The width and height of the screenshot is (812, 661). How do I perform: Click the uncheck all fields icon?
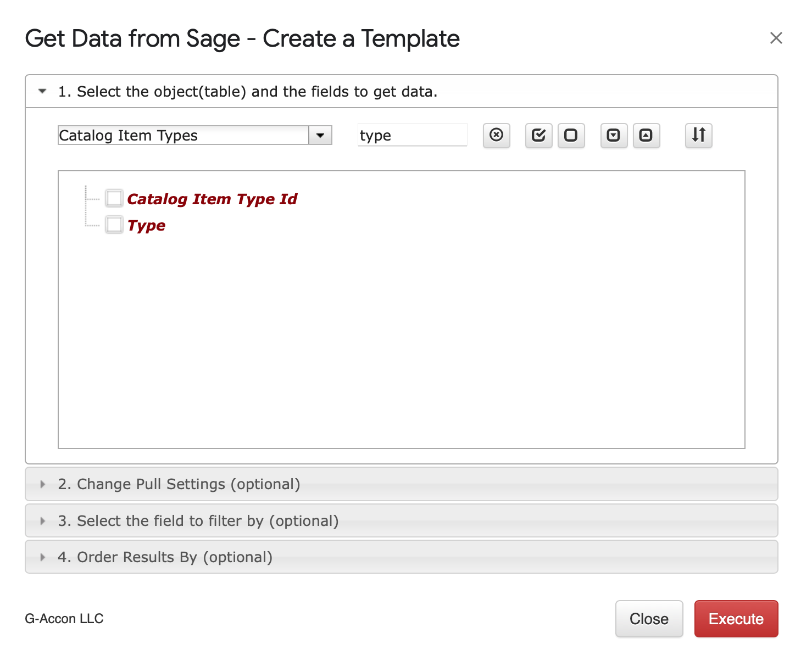[571, 135]
